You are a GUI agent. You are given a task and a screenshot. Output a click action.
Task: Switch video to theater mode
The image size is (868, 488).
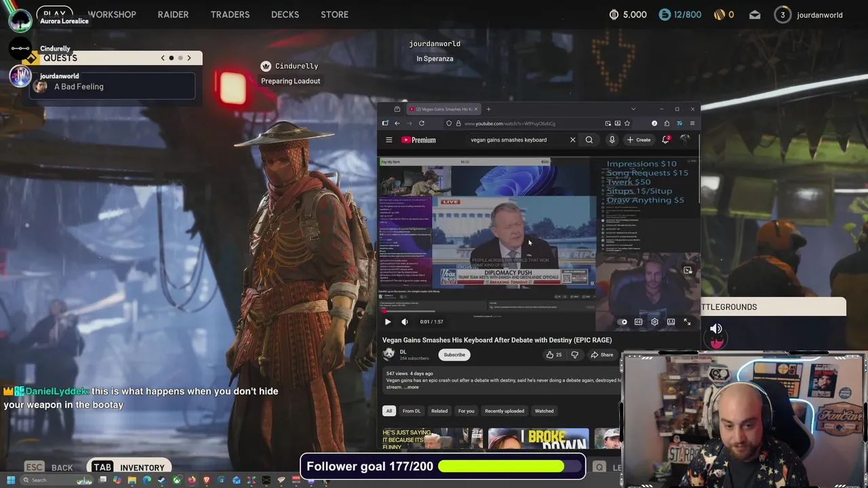tap(671, 322)
